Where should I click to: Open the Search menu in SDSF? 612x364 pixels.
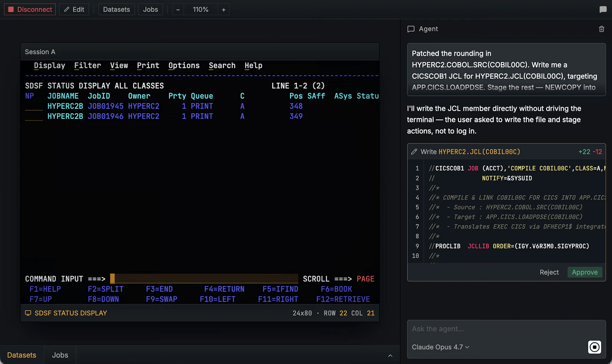coord(222,65)
